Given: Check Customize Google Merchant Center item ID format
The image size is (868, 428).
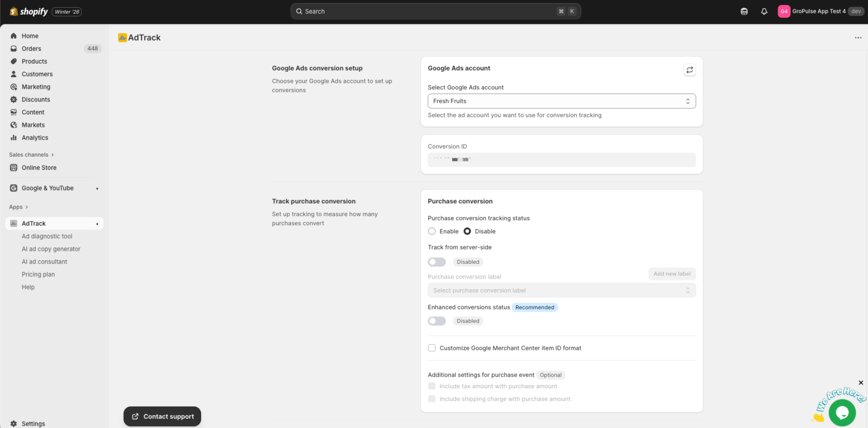Looking at the screenshot, I should [x=432, y=348].
